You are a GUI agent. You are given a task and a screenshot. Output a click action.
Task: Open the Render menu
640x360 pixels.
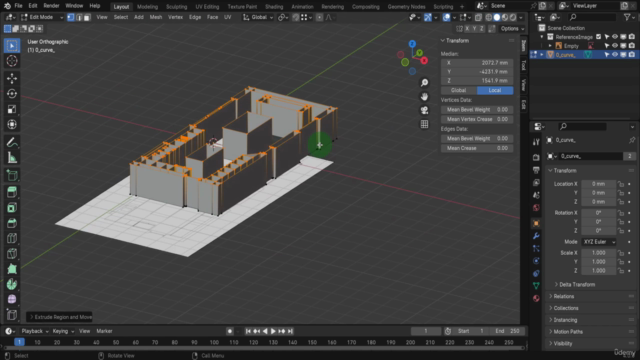click(51, 6)
